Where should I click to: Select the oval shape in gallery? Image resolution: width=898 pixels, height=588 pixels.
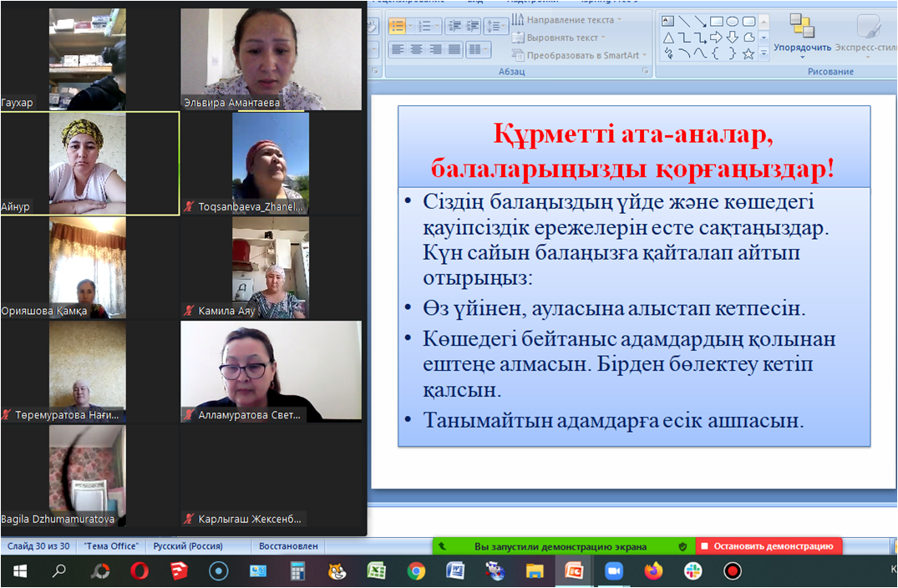[x=732, y=22]
